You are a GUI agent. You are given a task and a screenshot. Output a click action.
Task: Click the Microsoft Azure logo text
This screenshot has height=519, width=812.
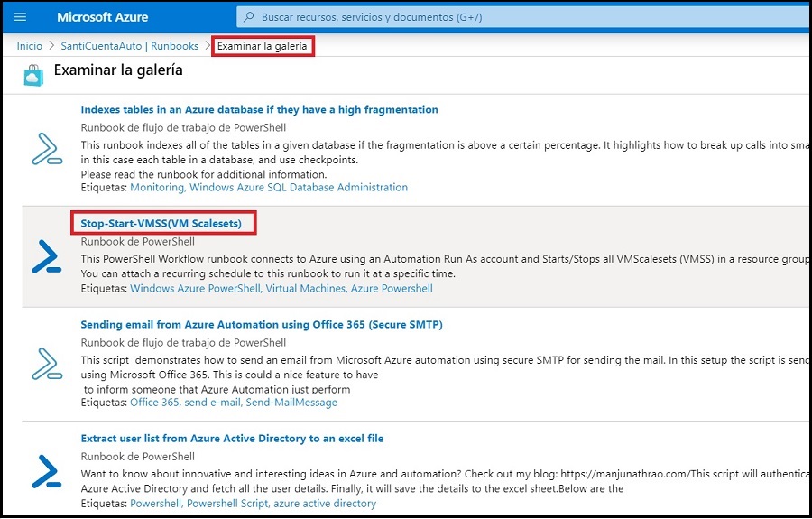(x=103, y=17)
